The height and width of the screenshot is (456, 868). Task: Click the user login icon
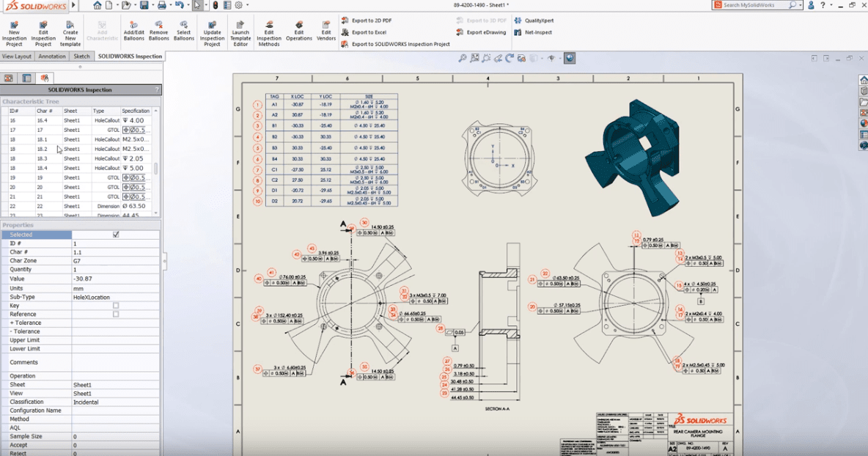coord(811,5)
